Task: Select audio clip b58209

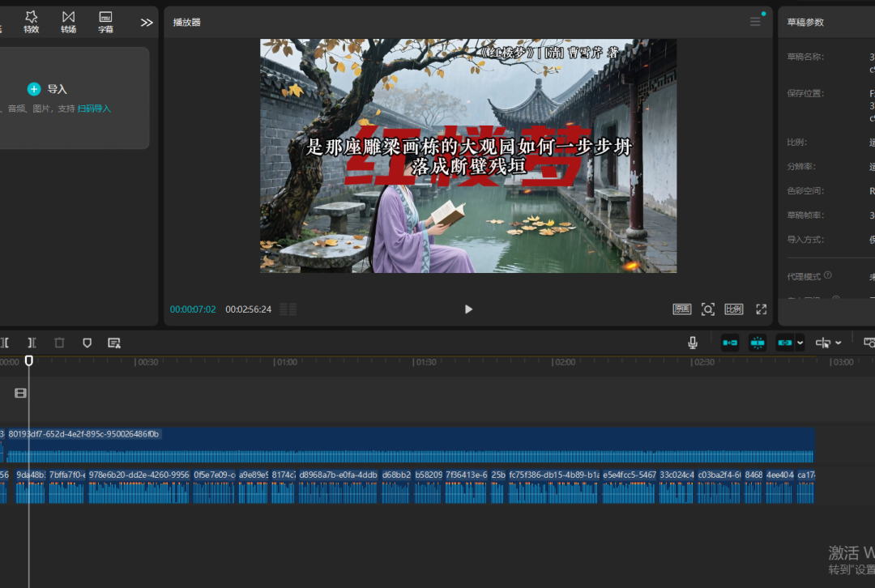Action: coord(429,487)
